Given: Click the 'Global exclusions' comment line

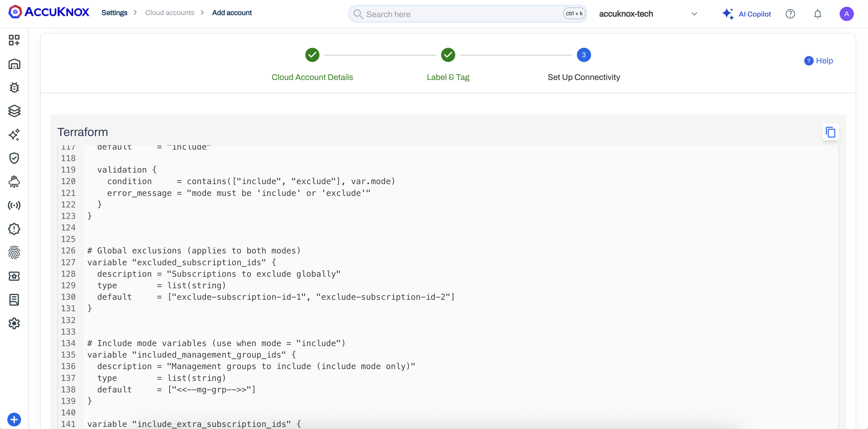Looking at the screenshot, I should pos(194,250).
